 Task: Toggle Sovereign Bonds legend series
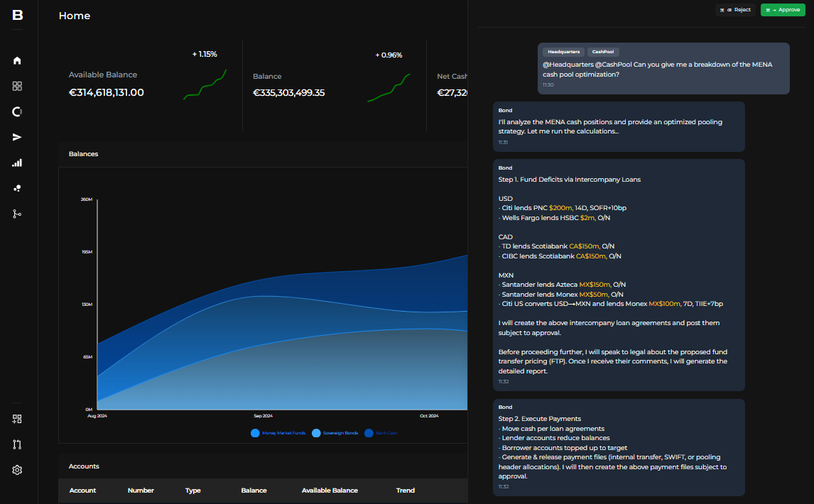point(335,433)
